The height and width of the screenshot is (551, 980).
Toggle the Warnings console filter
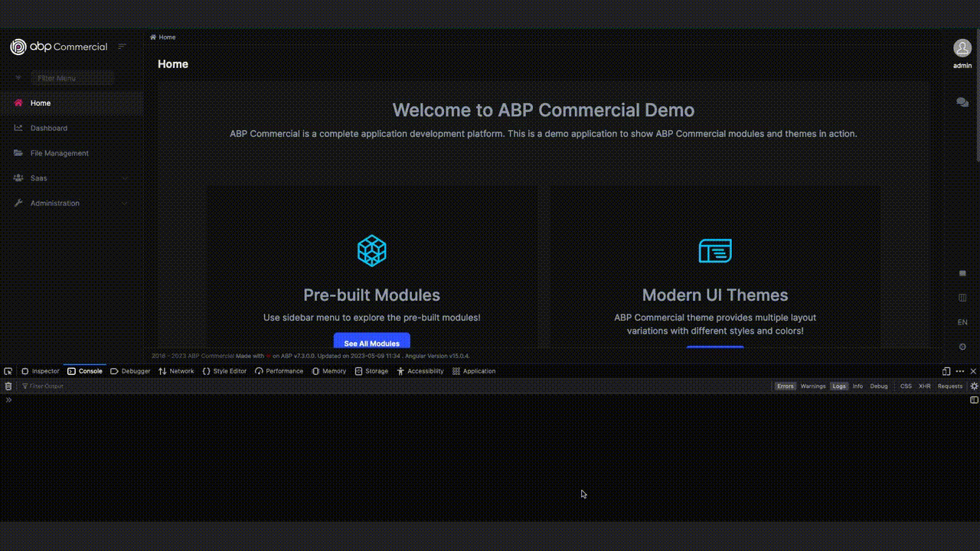(x=812, y=386)
